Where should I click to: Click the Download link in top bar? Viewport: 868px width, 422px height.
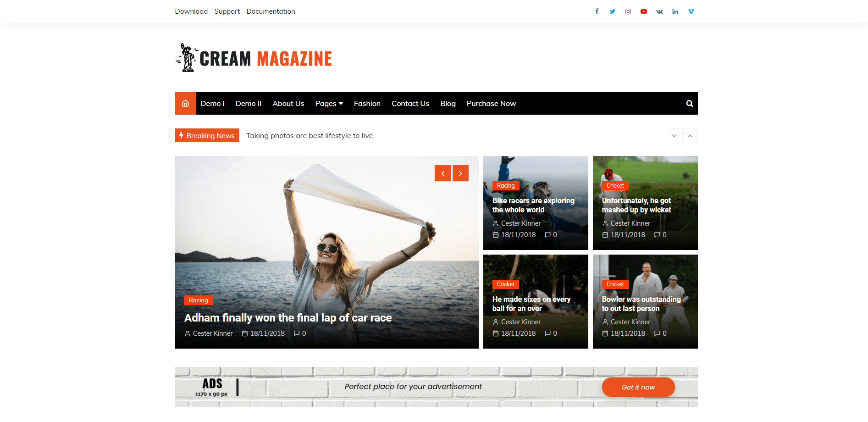click(x=191, y=11)
